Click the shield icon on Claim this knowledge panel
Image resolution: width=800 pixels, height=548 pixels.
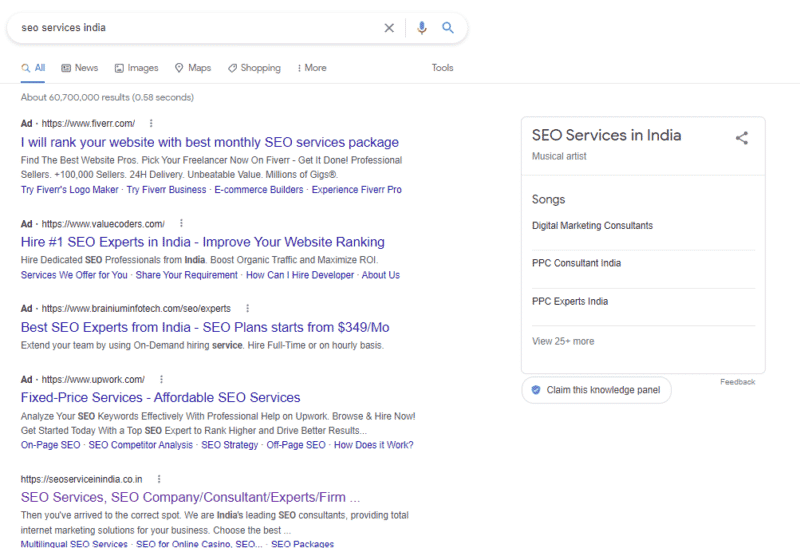point(536,390)
